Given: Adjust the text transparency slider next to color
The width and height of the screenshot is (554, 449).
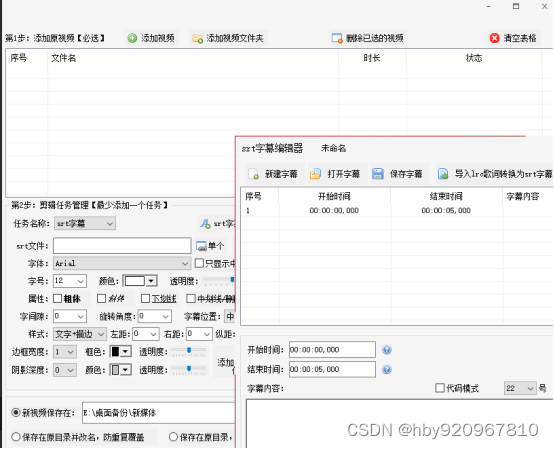Looking at the screenshot, I should pyautogui.click(x=219, y=280).
